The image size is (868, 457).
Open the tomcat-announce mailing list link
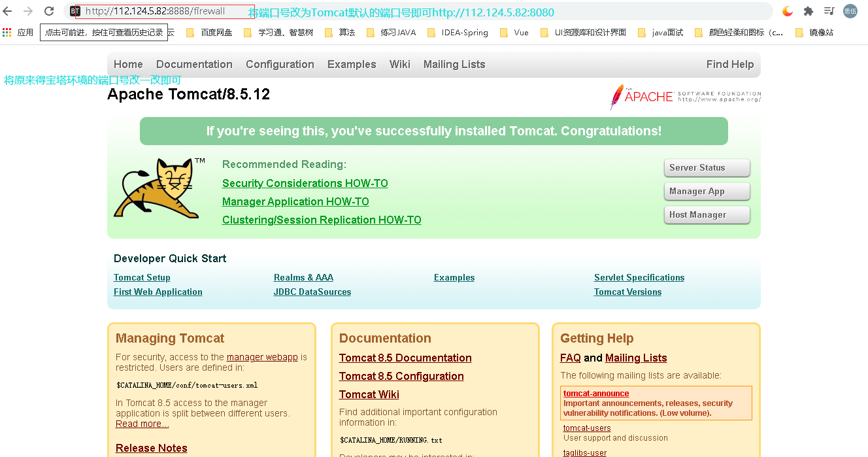(x=596, y=393)
